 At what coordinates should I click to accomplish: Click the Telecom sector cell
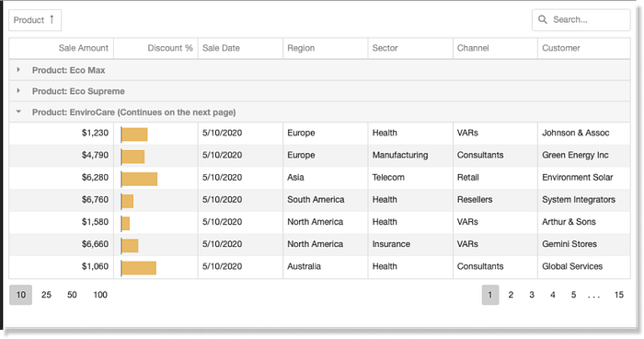410,177
